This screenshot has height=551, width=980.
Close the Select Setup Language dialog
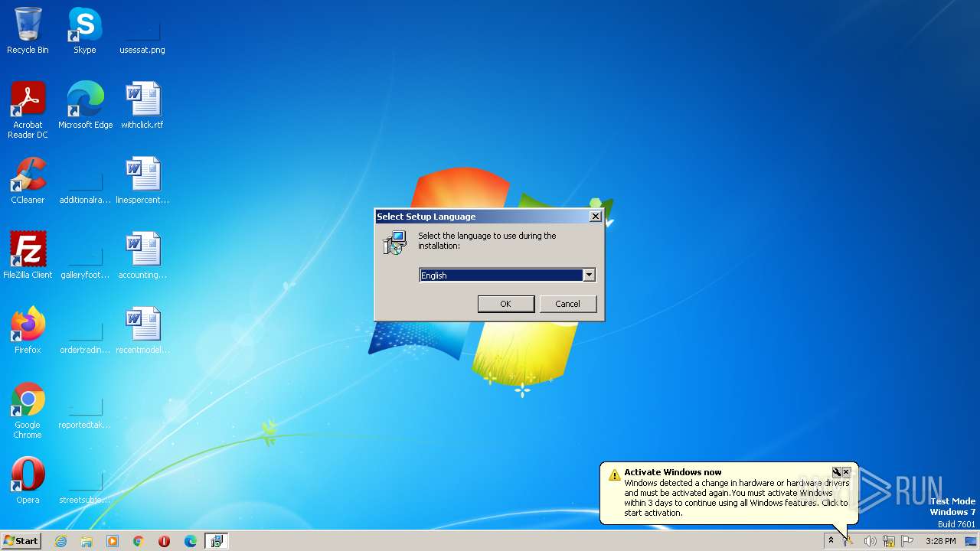click(595, 217)
